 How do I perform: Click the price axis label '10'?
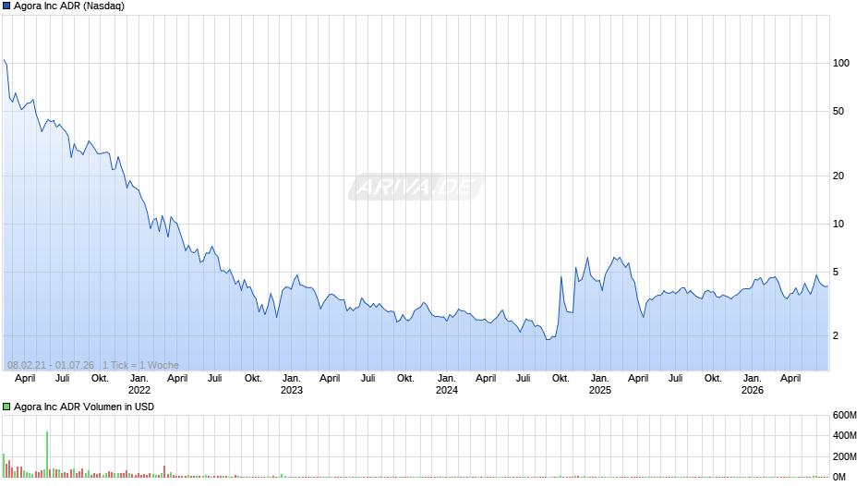(x=838, y=224)
